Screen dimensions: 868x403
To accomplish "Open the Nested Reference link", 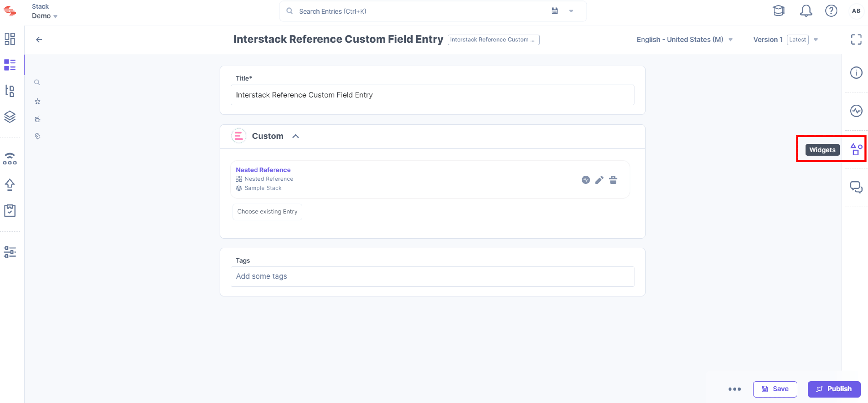I will (x=263, y=170).
